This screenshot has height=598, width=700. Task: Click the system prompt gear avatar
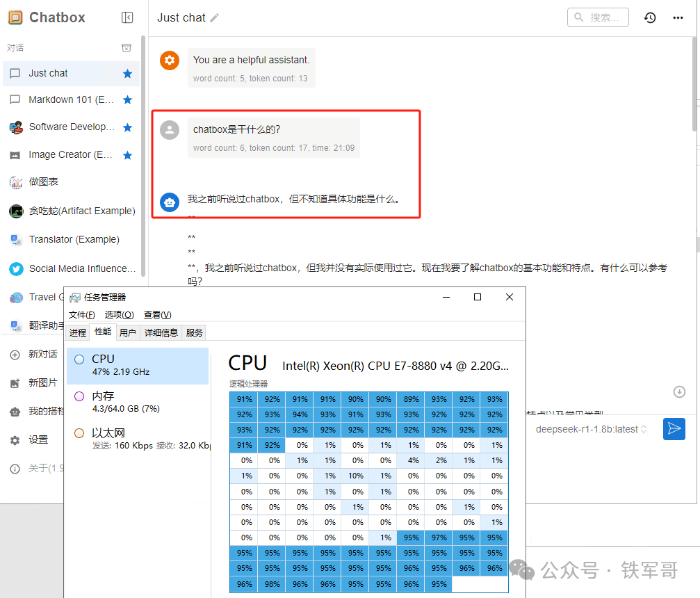pos(170,60)
